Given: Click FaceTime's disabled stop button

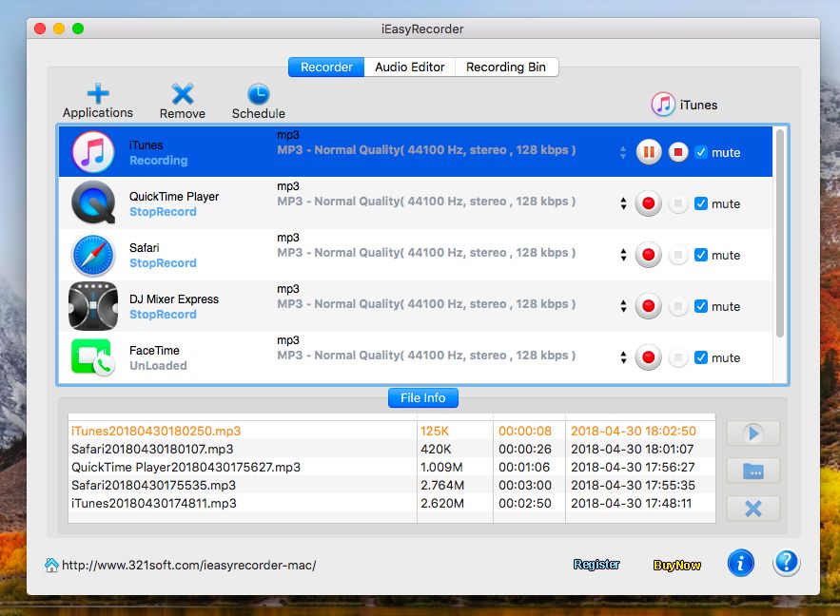Looking at the screenshot, I should coord(677,357).
